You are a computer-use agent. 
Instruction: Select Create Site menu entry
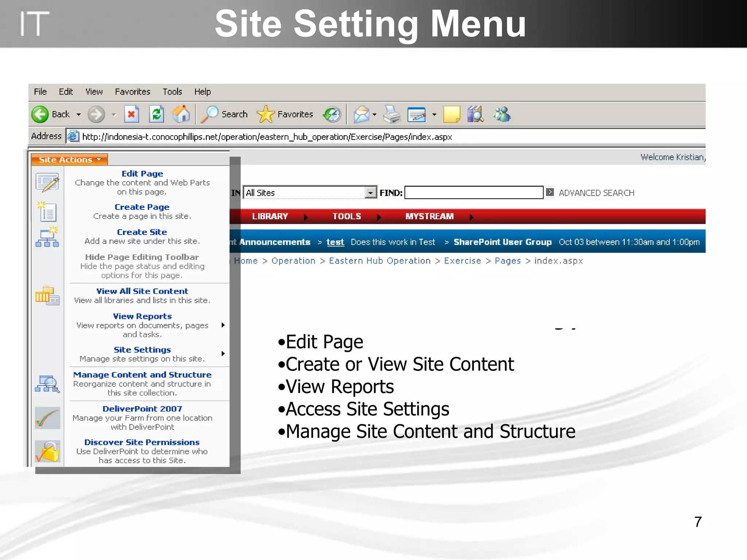tap(142, 236)
